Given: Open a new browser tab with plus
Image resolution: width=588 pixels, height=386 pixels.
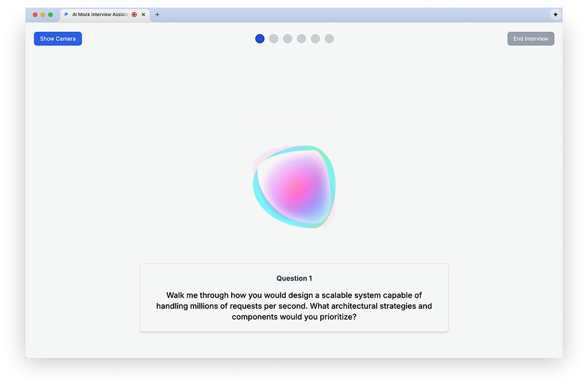Looking at the screenshot, I should point(157,15).
